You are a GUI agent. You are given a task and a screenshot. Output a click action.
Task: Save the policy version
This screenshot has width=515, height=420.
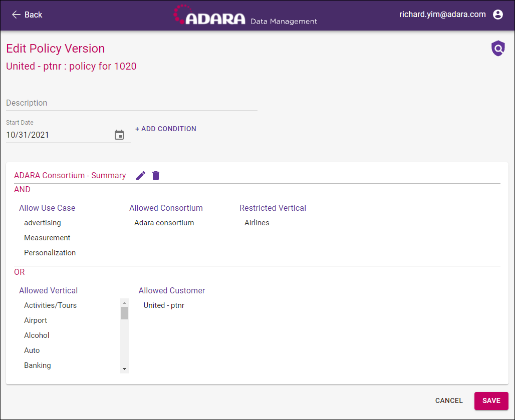491,400
